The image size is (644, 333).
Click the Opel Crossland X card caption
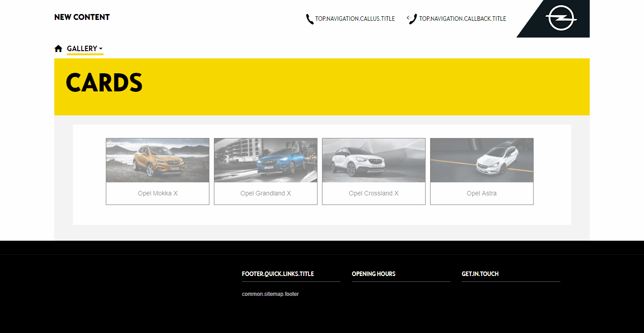[374, 193]
